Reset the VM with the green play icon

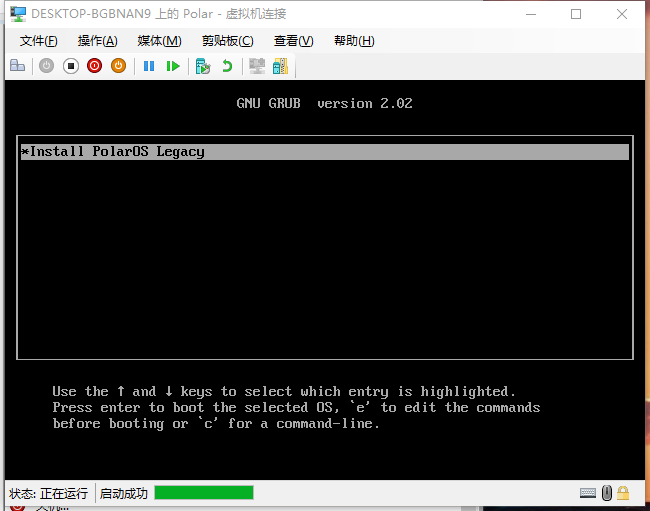173,66
